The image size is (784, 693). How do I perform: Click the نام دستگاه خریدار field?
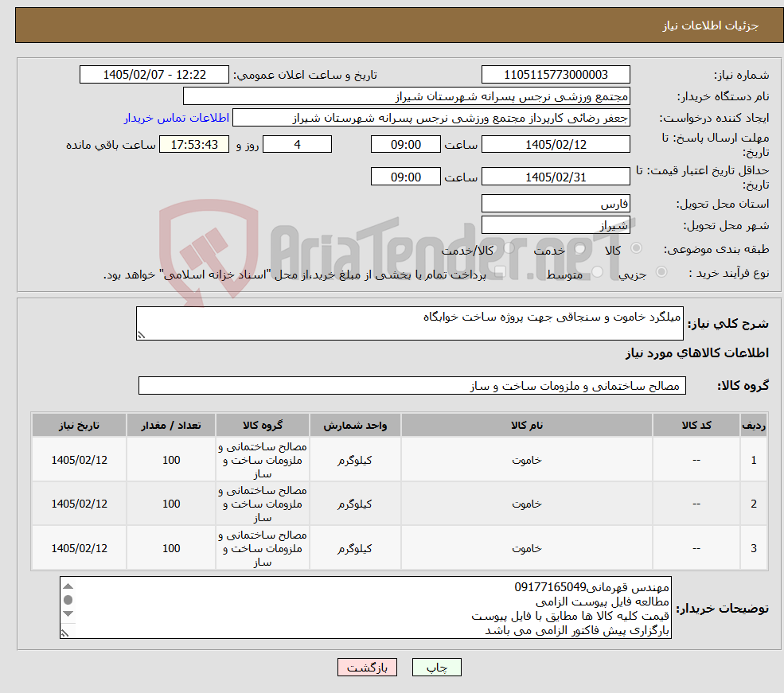pyautogui.click(x=407, y=96)
